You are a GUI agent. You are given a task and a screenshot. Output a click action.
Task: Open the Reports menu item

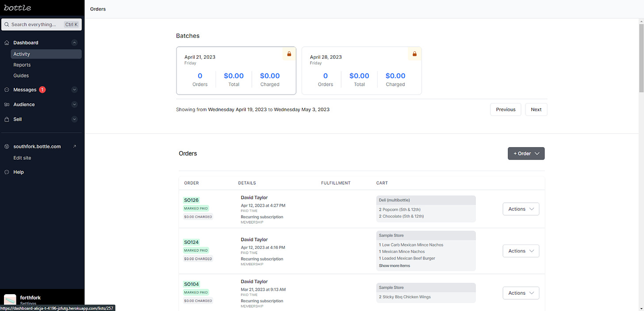pos(22,65)
